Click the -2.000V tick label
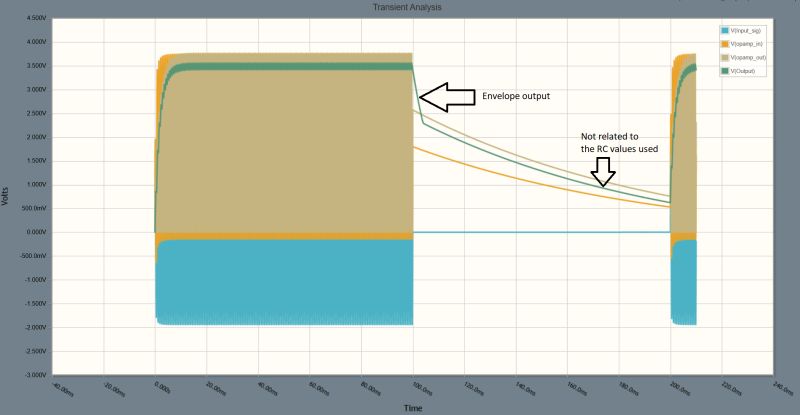This screenshot has width=800, height=415. (35, 327)
